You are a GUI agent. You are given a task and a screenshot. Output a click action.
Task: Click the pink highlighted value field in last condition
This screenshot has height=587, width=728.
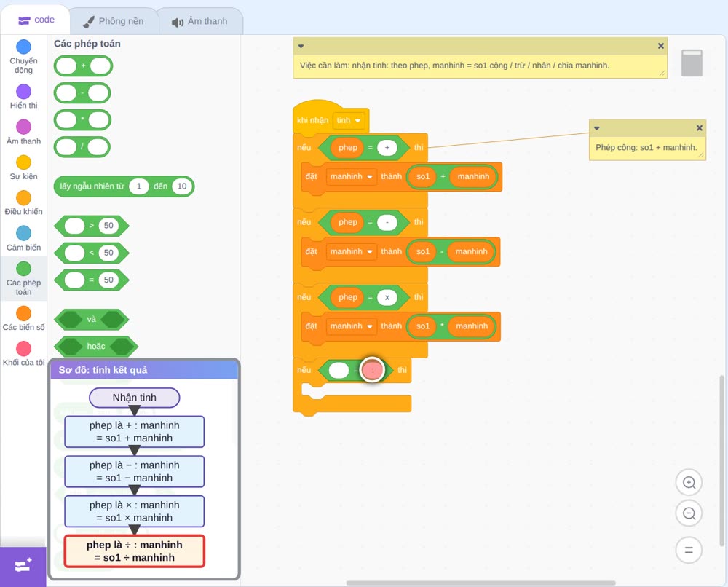[372, 370]
